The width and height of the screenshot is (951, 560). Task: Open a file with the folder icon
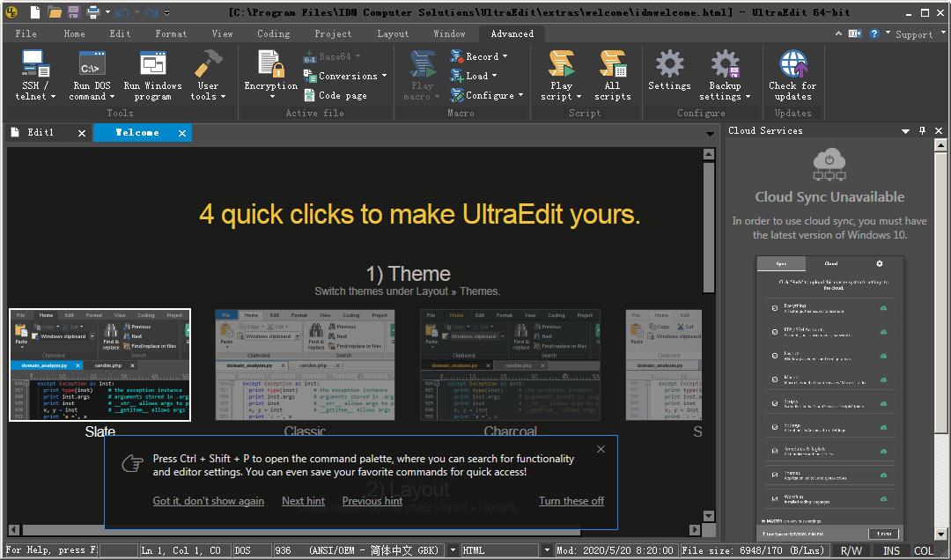coord(55,11)
